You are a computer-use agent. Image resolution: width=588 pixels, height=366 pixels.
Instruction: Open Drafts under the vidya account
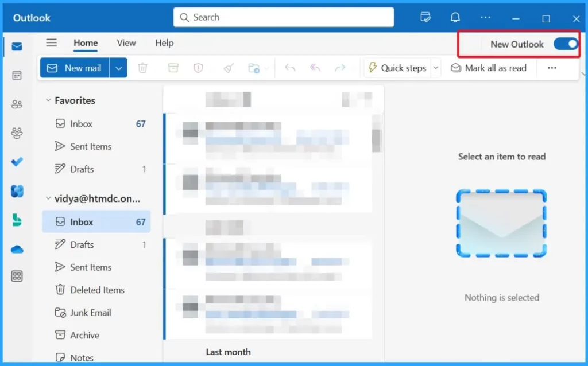(x=96, y=244)
